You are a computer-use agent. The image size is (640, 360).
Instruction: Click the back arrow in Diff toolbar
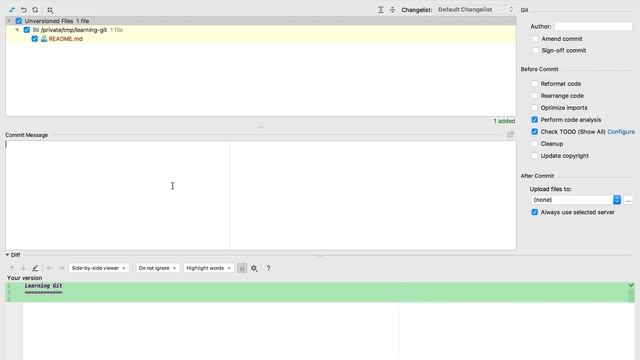pos(49,268)
